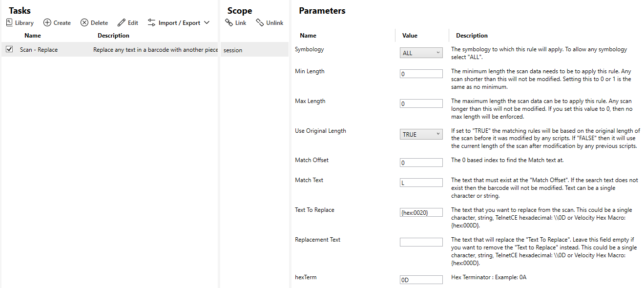Expand the Import / Export chevron
The height and width of the screenshot is (288, 644).
tap(207, 22)
